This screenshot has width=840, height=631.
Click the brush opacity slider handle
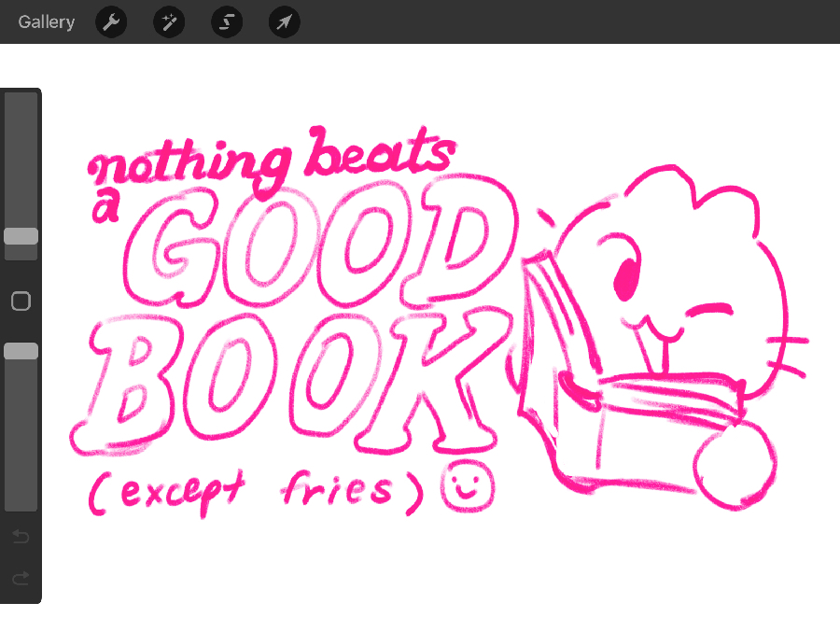coord(21,351)
